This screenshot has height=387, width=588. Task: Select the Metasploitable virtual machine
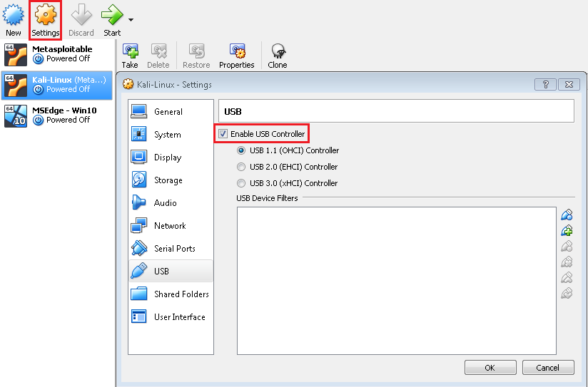[56, 54]
